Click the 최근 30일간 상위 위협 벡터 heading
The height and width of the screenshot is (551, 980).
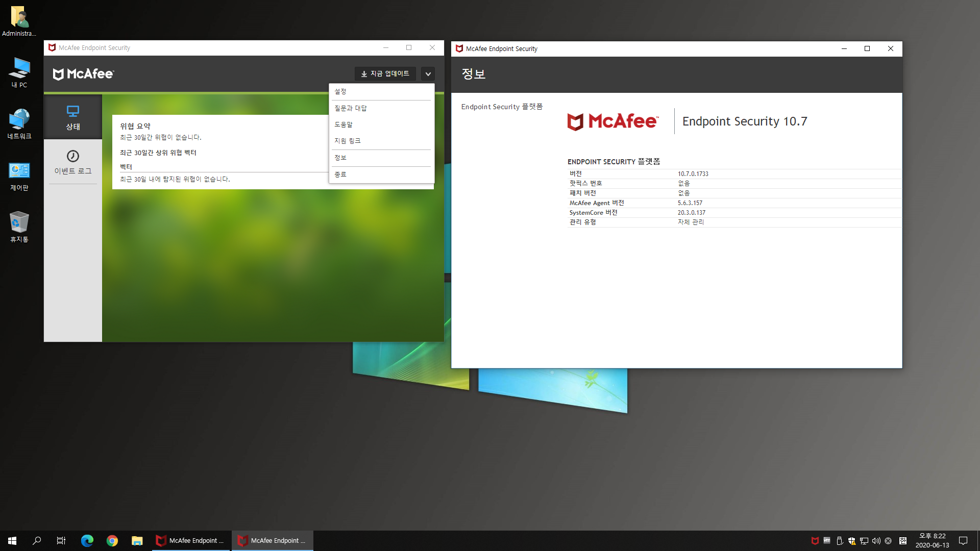158,153
